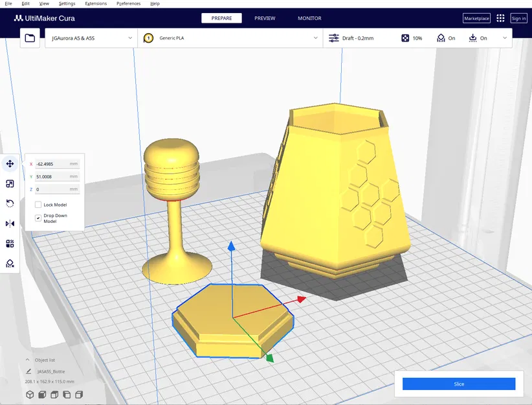Open the Generic PLA material dropdown
This screenshot has height=405, width=532.
230,38
